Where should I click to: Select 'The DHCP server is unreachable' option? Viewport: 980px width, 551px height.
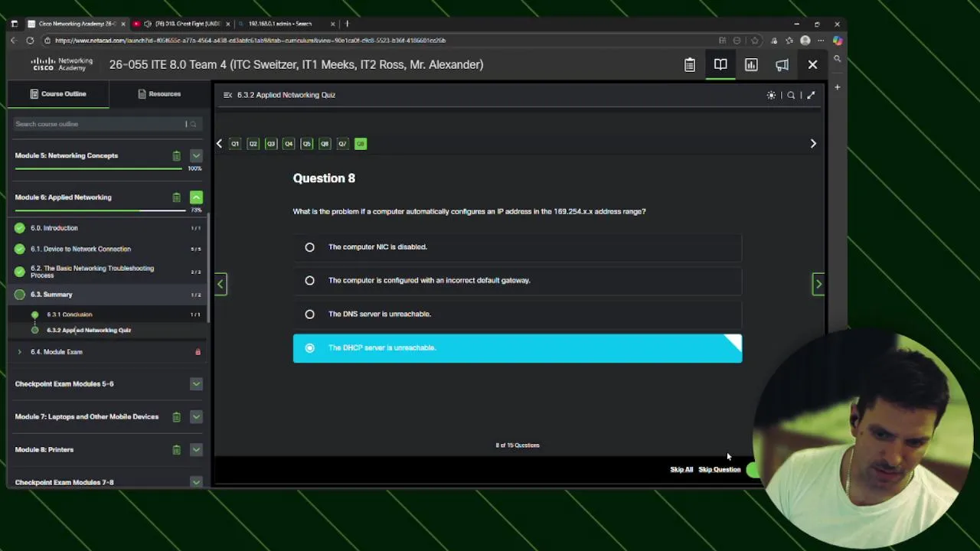518,348
